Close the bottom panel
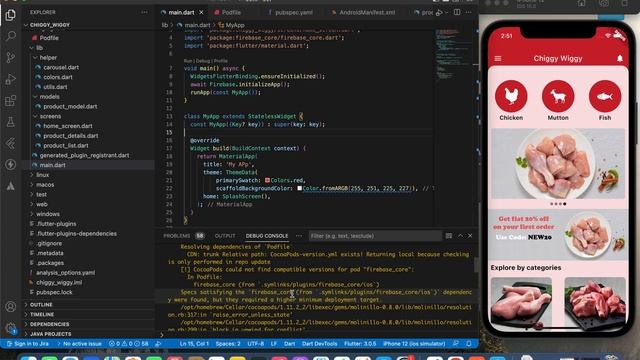This screenshot has width=640, height=360. [x=470, y=236]
